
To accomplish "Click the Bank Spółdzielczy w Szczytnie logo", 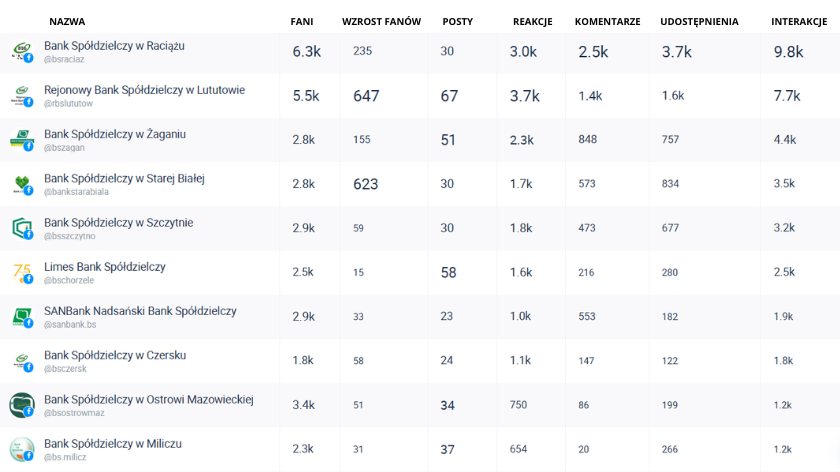I will pos(21,227).
